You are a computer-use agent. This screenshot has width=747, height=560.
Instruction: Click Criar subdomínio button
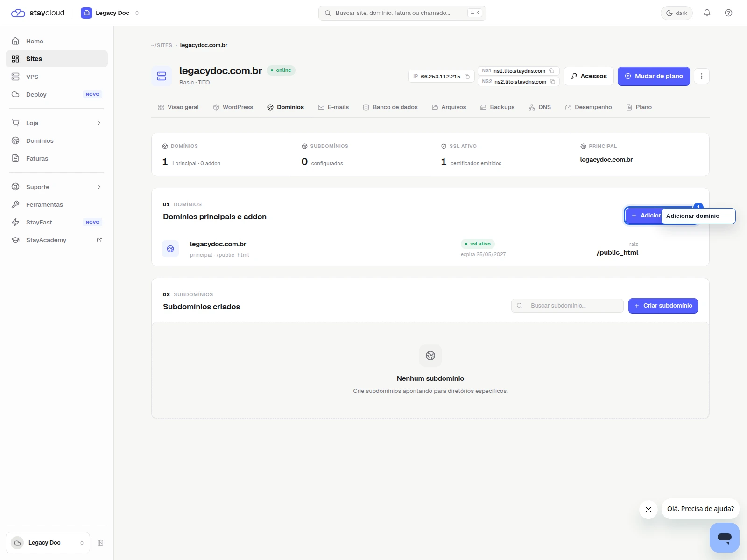(663, 306)
